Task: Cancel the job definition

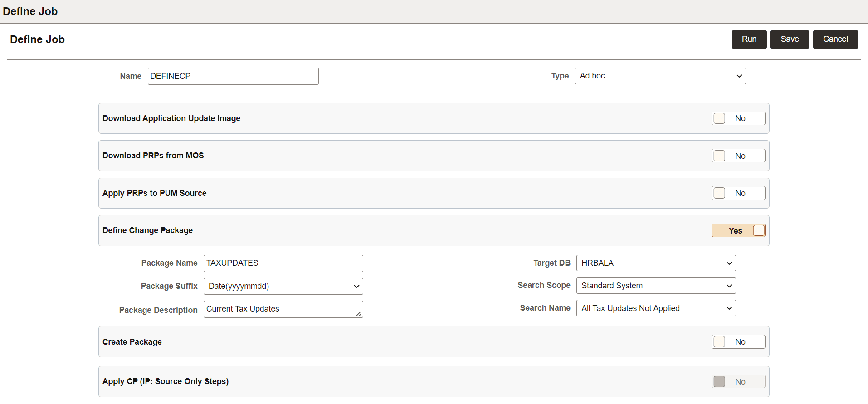Action: [835, 39]
